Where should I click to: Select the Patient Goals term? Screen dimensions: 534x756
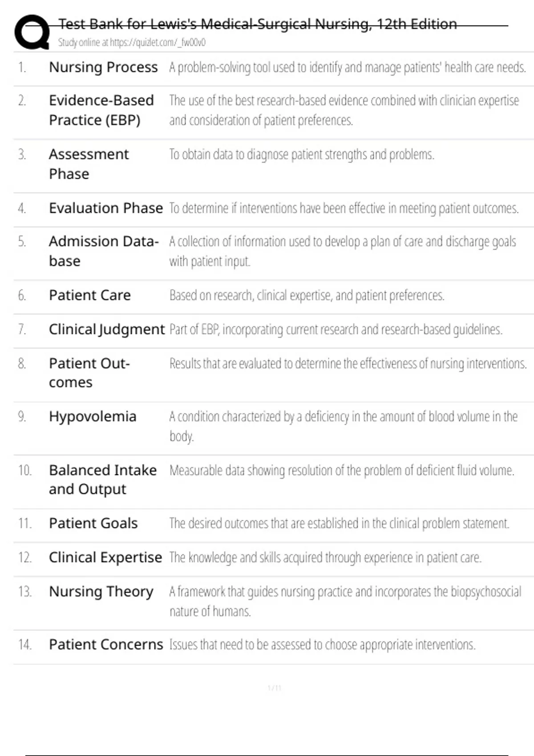coord(93,523)
